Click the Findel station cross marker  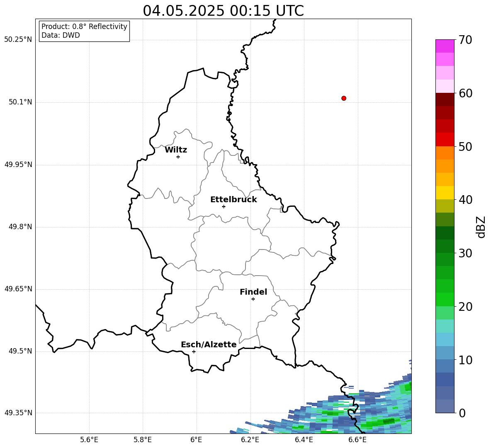(x=253, y=299)
